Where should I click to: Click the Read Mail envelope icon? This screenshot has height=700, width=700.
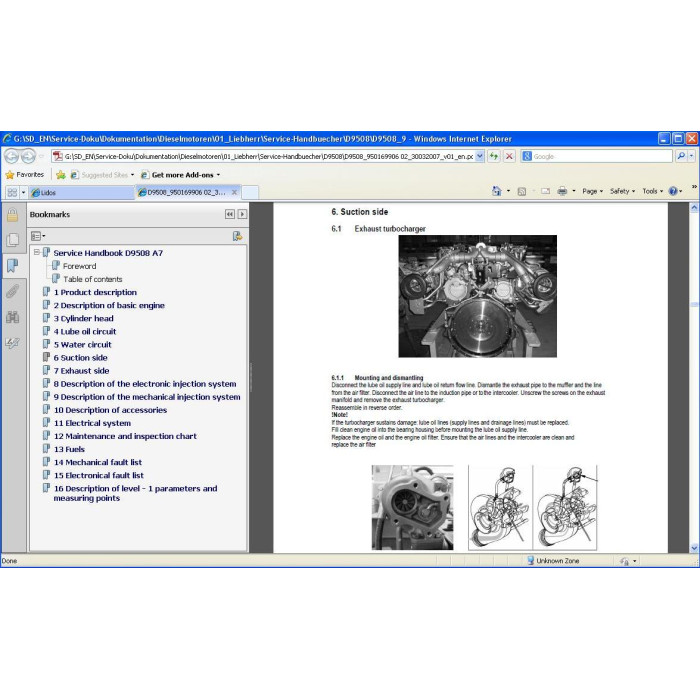click(545, 191)
